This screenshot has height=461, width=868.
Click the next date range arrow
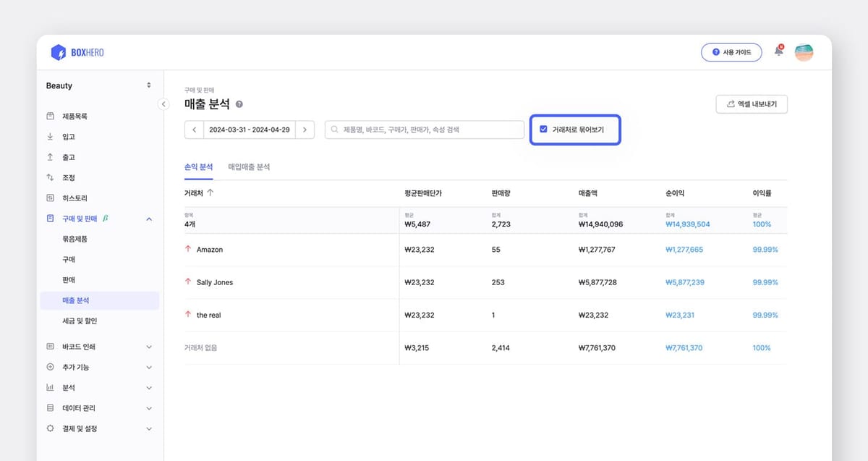tap(305, 130)
